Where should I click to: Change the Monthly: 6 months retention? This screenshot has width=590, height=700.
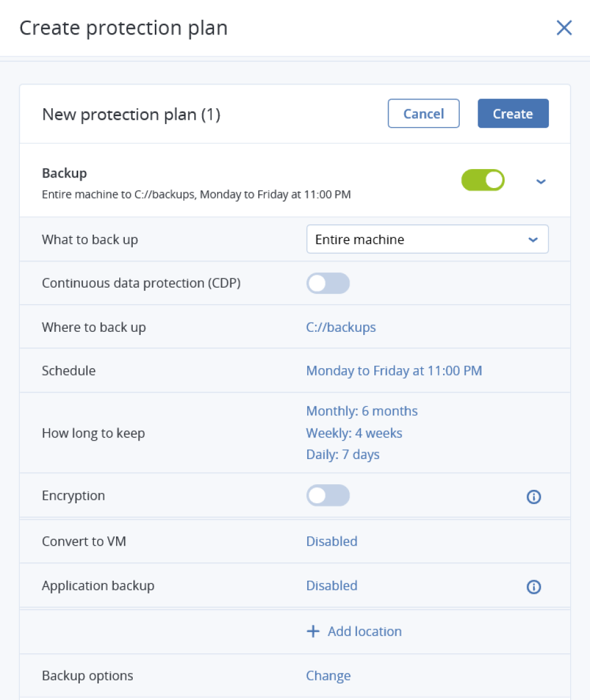[x=361, y=411]
